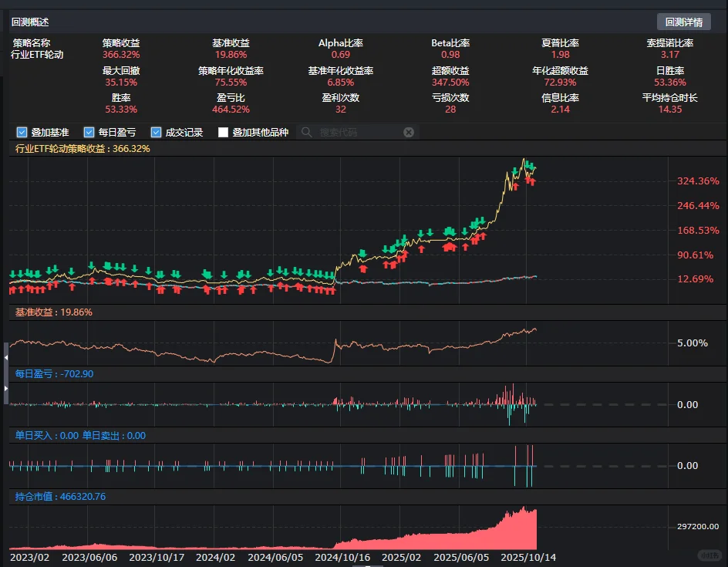Click the checkmark icon beside 成交记录
The image size is (728, 567).
[154, 132]
